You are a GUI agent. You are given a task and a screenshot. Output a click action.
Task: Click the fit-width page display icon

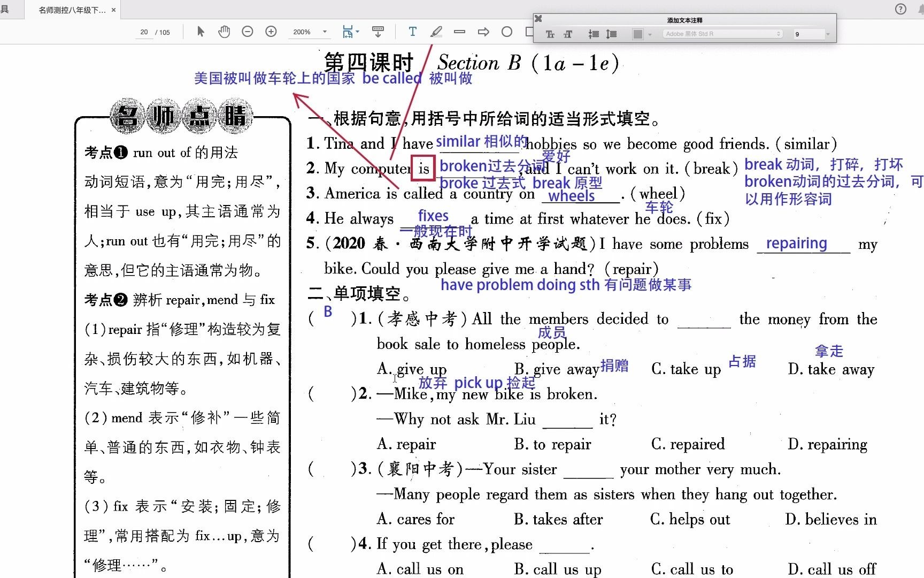click(x=348, y=32)
